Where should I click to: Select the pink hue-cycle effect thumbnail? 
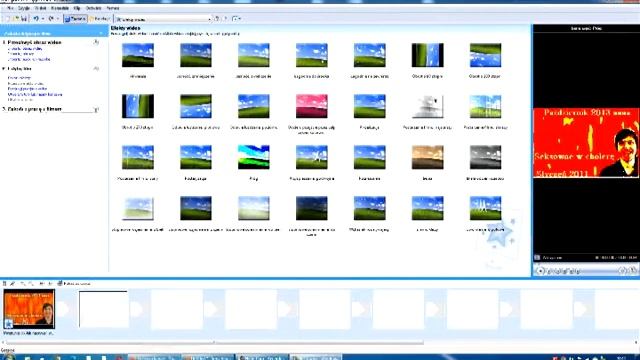[x=311, y=106]
